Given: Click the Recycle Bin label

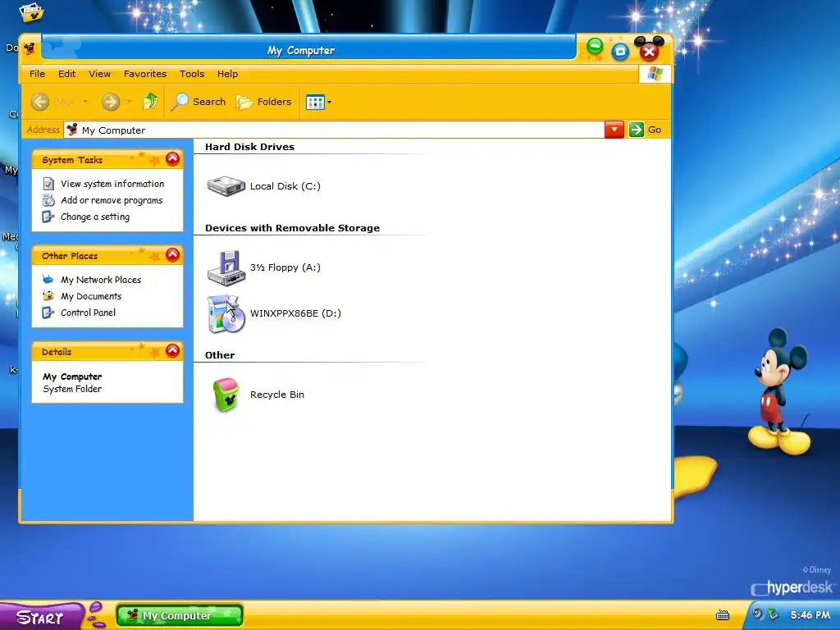Looking at the screenshot, I should [x=277, y=395].
